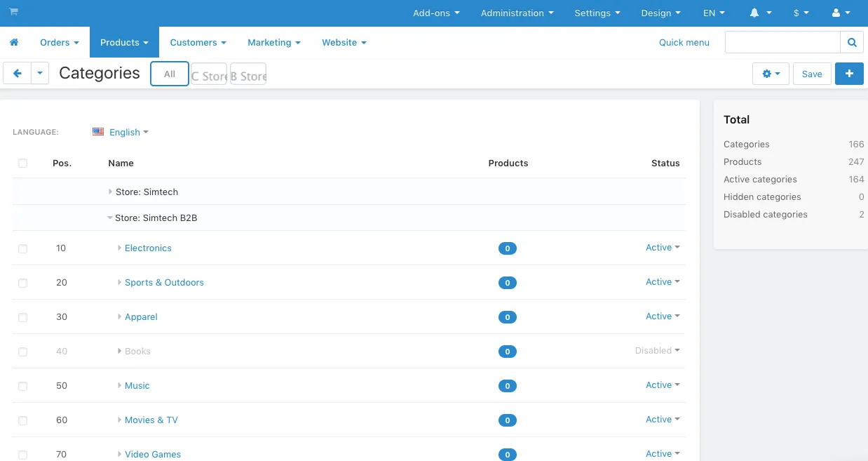Expand the Store: Simtech row
The width and height of the screenshot is (868, 461).
point(111,192)
